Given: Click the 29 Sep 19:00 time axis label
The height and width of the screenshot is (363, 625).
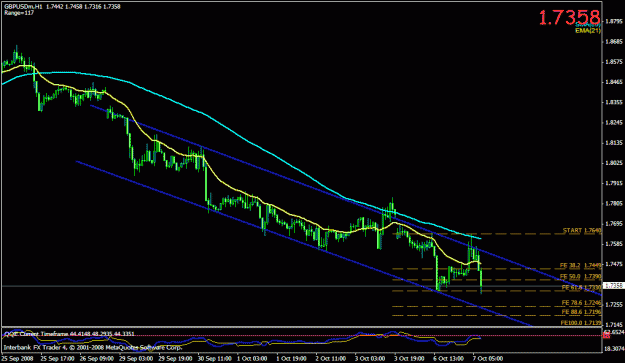Looking at the screenshot, I should 175,358.
